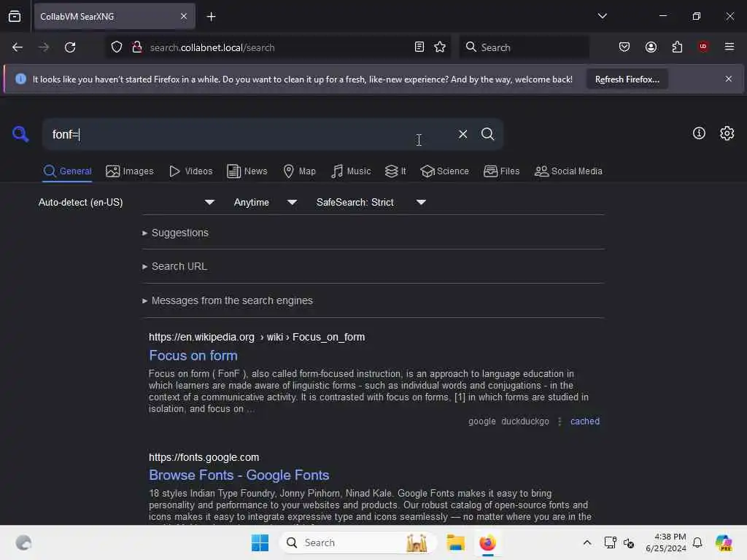Image resolution: width=747 pixels, height=560 pixels.
Task: Open cached version of Wikipedia result
Action: (x=585, y=421)
